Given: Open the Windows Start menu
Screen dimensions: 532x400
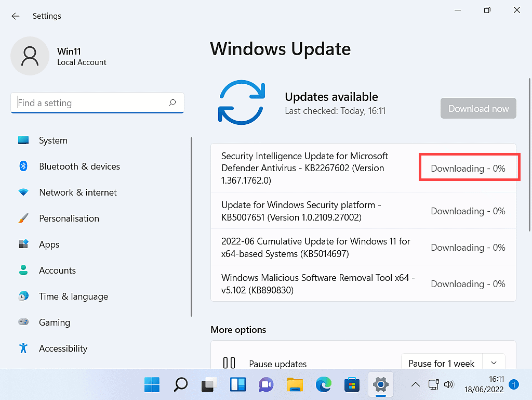Looking at the screenshot, I should (x=152, y=385).
